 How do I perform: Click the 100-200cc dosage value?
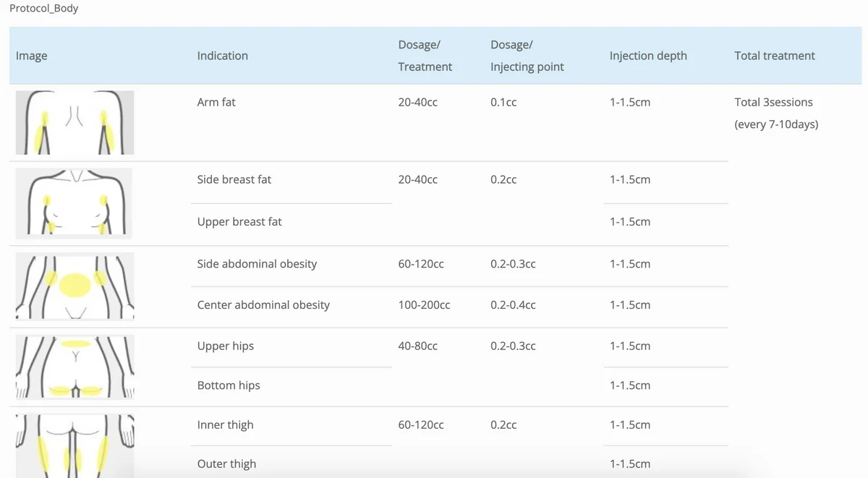click(424, 304)
